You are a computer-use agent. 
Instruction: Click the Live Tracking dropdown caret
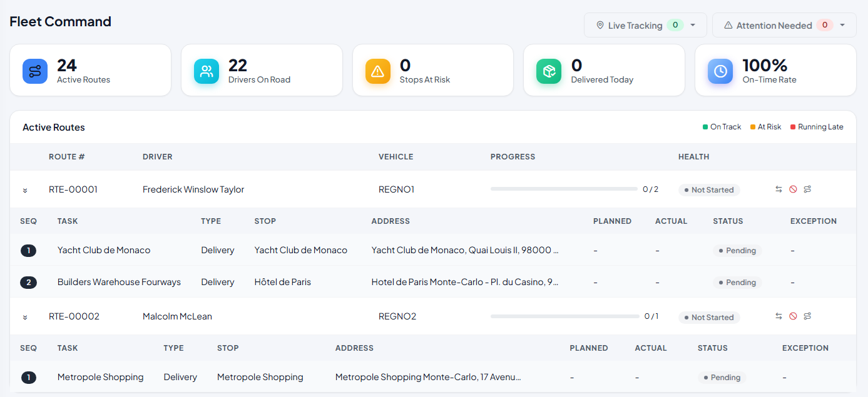coord(693,25)
